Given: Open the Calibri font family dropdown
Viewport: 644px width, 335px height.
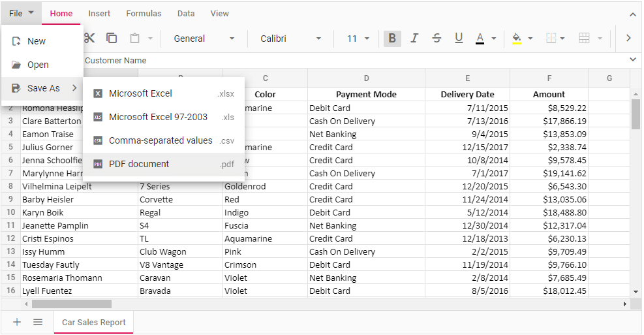Looking at the screenshot, I should [290, 39].
